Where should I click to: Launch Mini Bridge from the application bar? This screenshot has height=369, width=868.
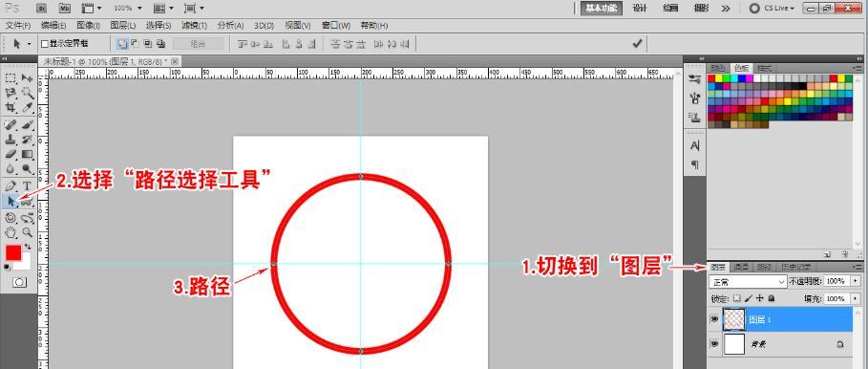pyautogui.click(x=64, y=8)
